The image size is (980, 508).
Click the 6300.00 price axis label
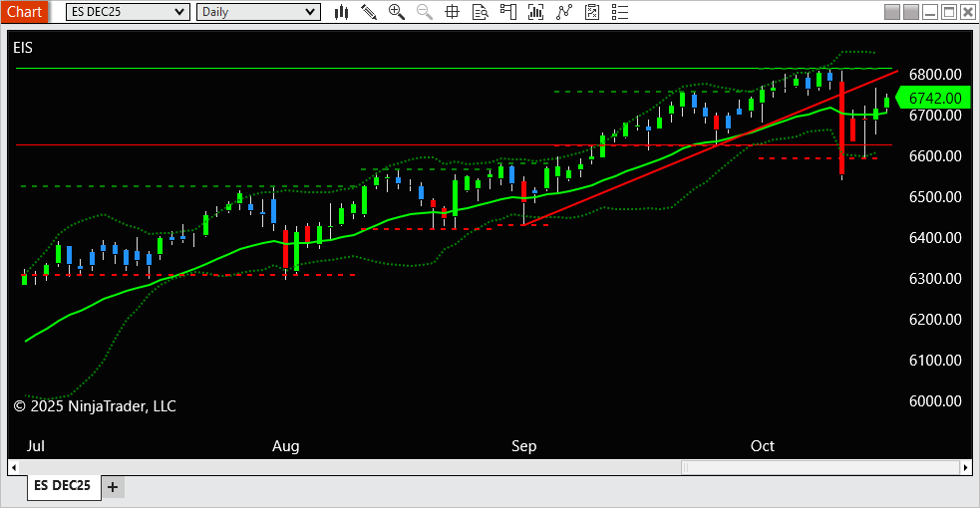(x=935, y=278)
